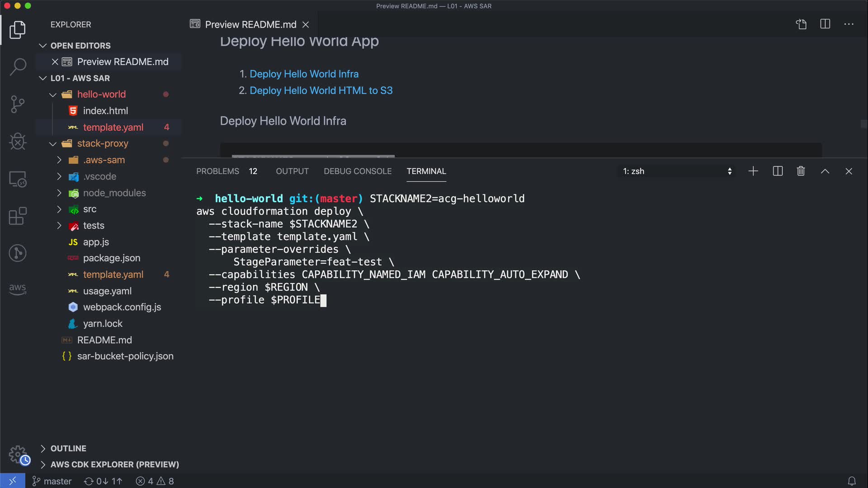868x488 pixels.
Task: Toggle split editor right layout
Action: 825,24
